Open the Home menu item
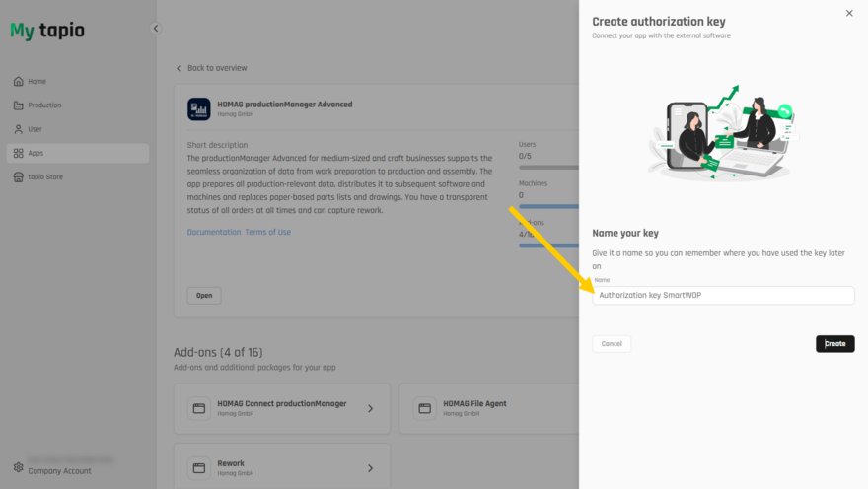The image size is (868, 489). (78, 81)
